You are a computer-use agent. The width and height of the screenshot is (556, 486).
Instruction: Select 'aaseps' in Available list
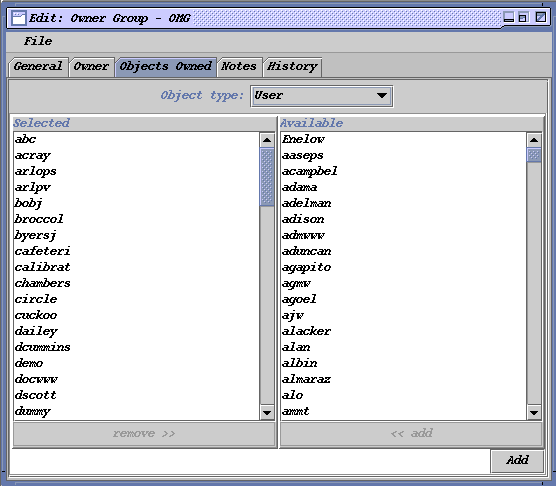click(404, 155)
